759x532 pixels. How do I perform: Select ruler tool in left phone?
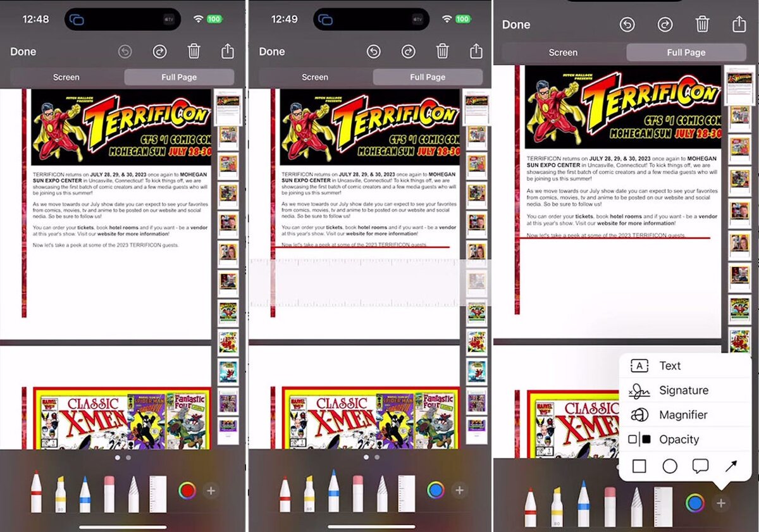pyautogui.click(x=157, y=493)
